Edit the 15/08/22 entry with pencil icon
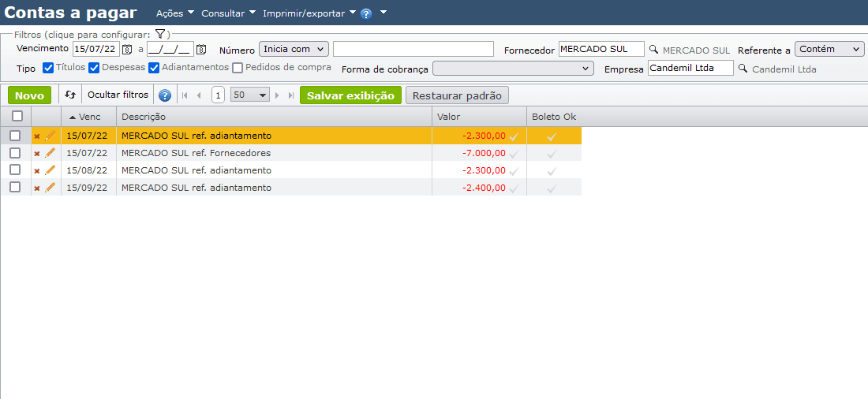Screen dimensions: 868x399 coord(50,170)
